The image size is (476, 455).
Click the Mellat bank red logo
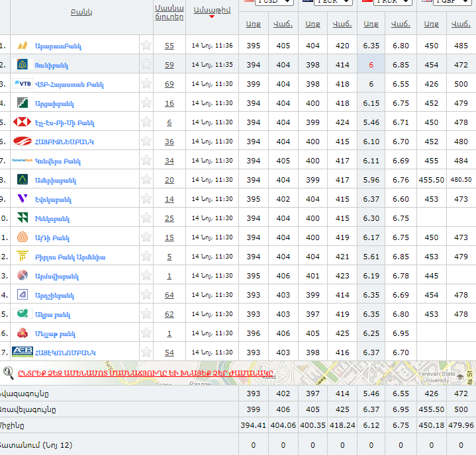[23, 333]
